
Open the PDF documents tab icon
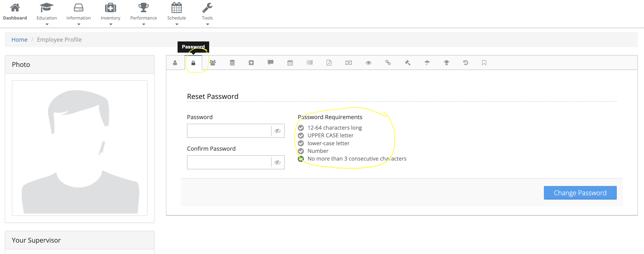[329, 63]
